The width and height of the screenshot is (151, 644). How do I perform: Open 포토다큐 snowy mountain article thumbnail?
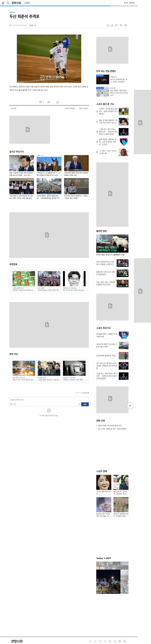[102, 92]
